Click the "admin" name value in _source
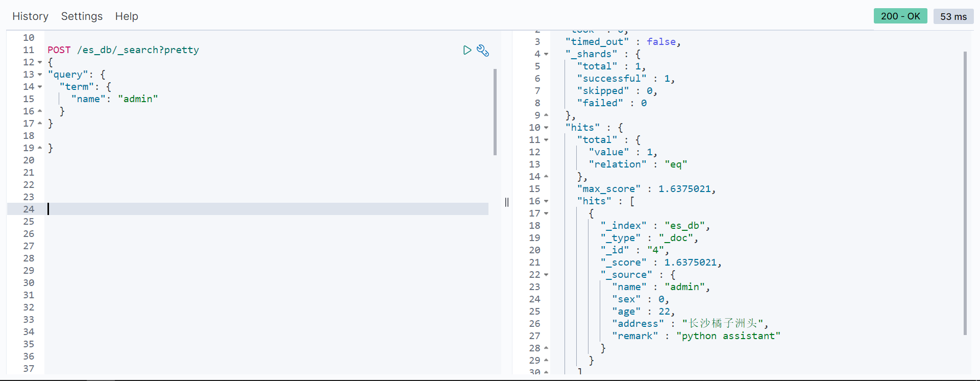Image resolution: width=980 pixels, height=381 pixels. coord(684,287)
